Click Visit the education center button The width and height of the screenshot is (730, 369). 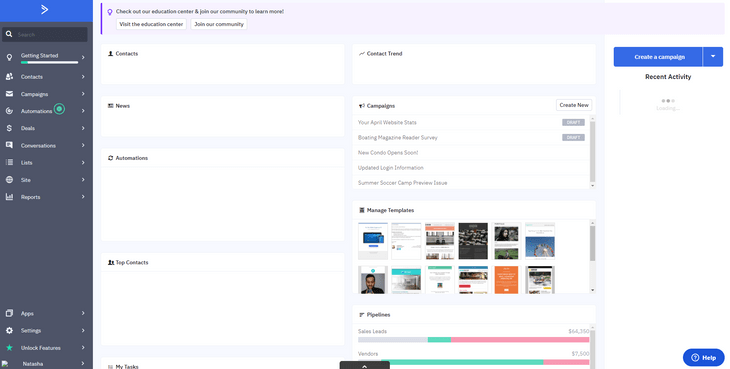151,24
